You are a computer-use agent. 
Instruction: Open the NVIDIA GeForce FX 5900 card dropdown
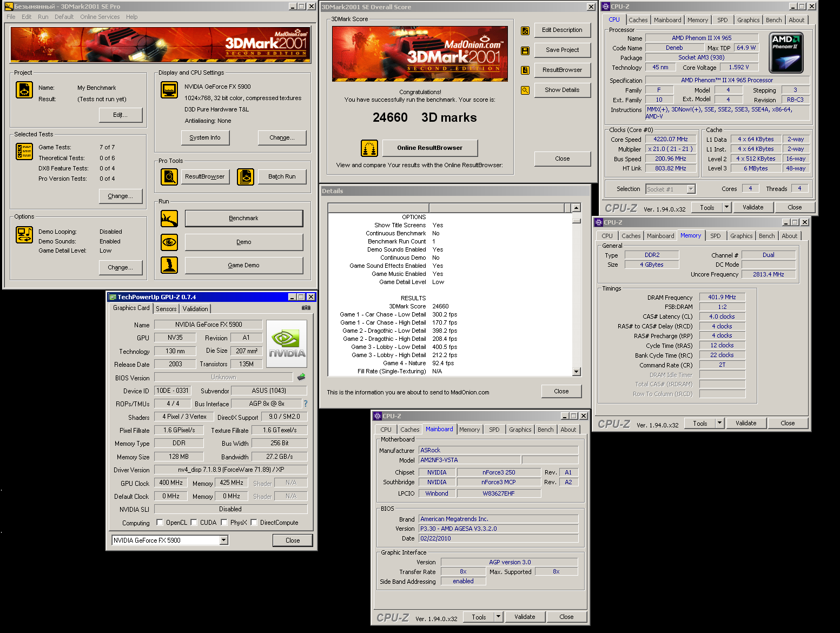(x=224, y=540)
